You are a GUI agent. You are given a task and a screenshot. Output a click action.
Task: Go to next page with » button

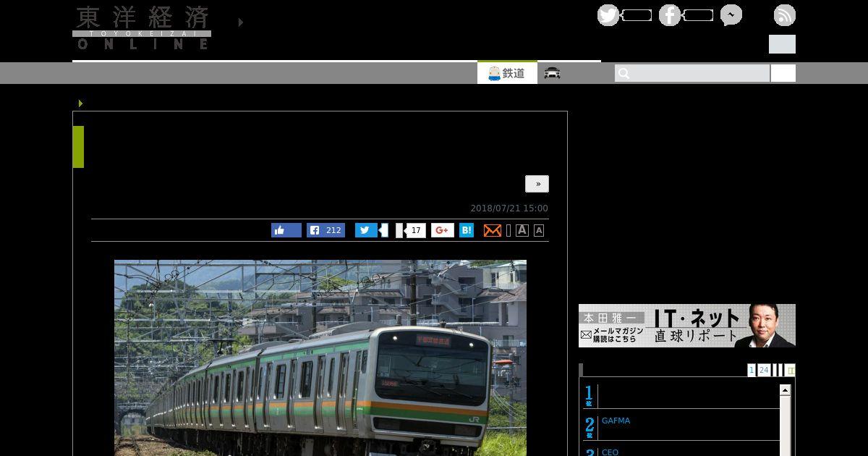click(537, 184)
